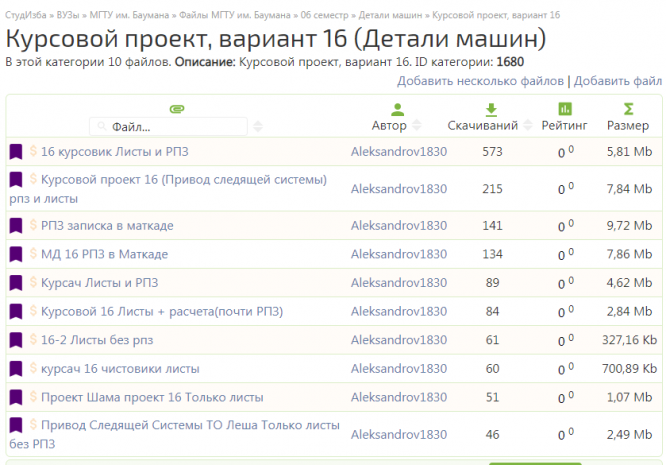Viewport: 666px width, 465px height.
Task: Click size value 9,72 Mb
Action: click(629, 225)
